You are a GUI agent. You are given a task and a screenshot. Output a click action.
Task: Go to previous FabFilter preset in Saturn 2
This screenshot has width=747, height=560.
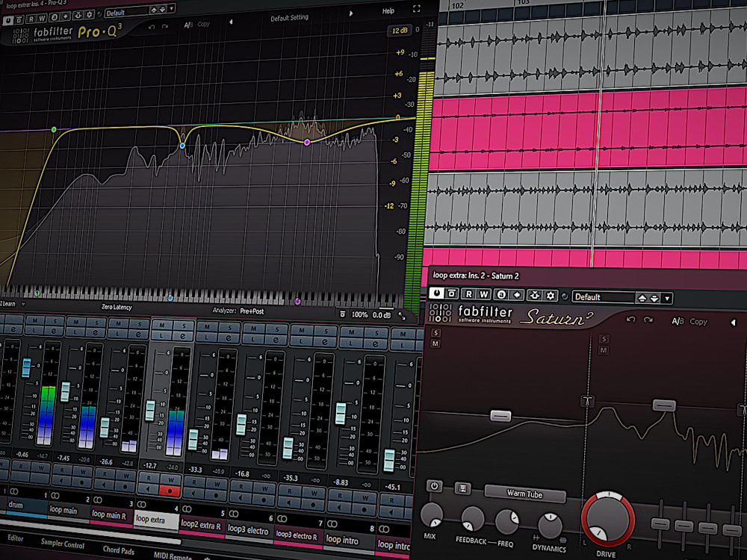(x=734, y=323)
